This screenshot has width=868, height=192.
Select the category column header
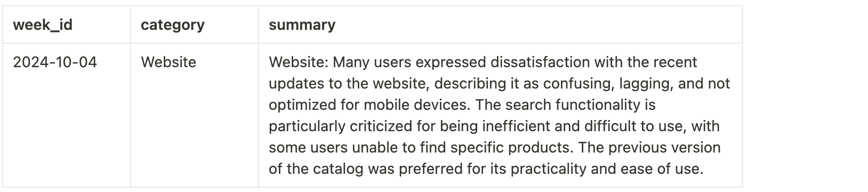pos(172,25)
